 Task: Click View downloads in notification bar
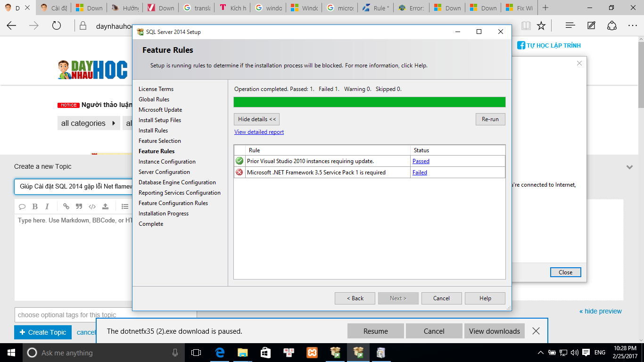[x=495, y=331]
